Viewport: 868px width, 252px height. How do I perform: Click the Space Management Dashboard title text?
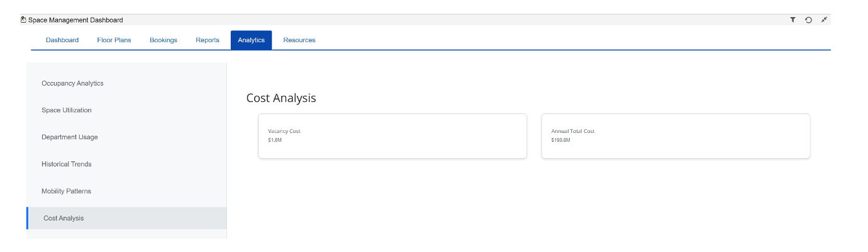click(x=75, y=20)
